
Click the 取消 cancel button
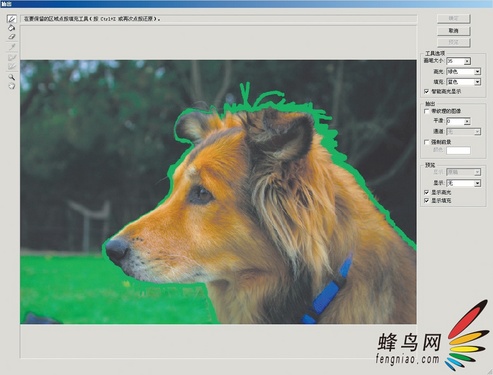pos(454,31)
